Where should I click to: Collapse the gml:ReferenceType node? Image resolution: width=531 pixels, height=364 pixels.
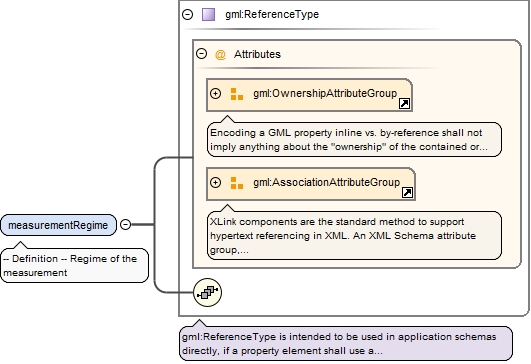click(187, 15)
